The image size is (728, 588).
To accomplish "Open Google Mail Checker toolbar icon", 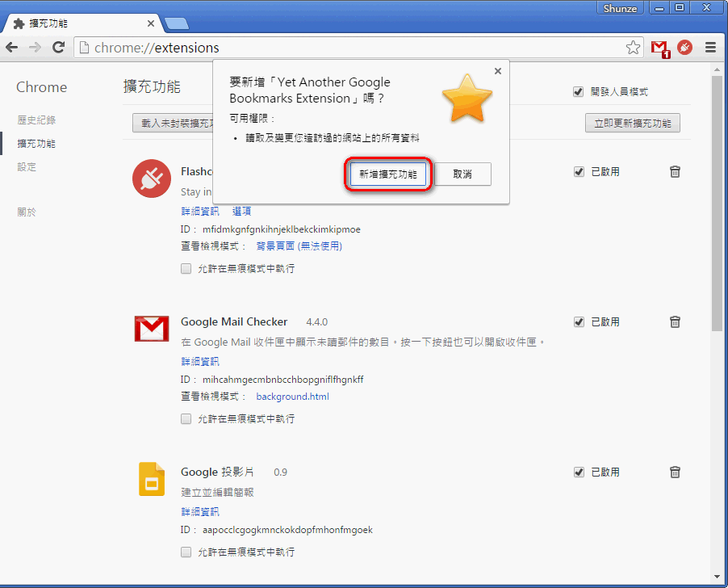I will [x=660, y=48].
